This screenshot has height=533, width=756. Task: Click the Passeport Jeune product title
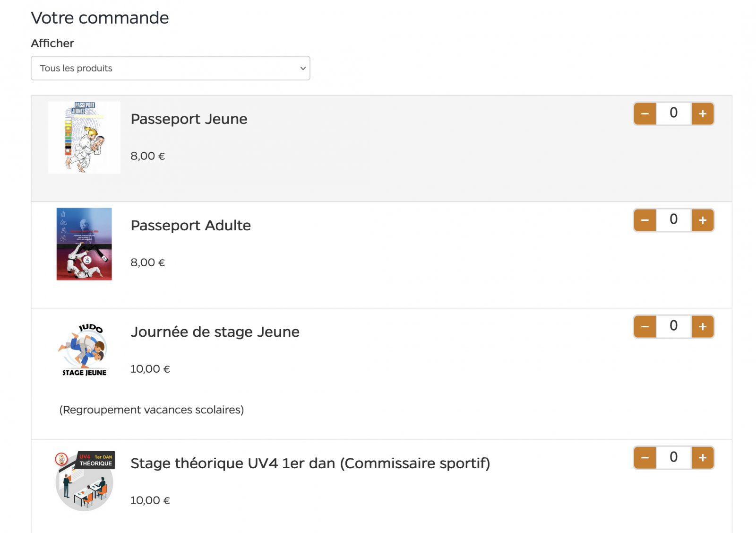pyautogui.click(x=189, y=119)
